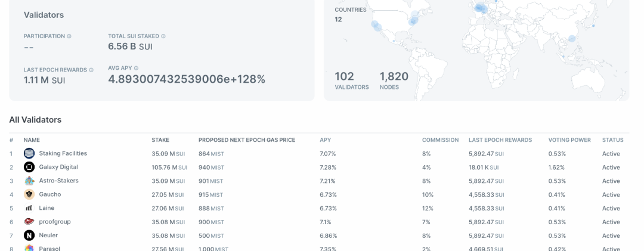Click the Neuler validator logo

pos(29,235)
